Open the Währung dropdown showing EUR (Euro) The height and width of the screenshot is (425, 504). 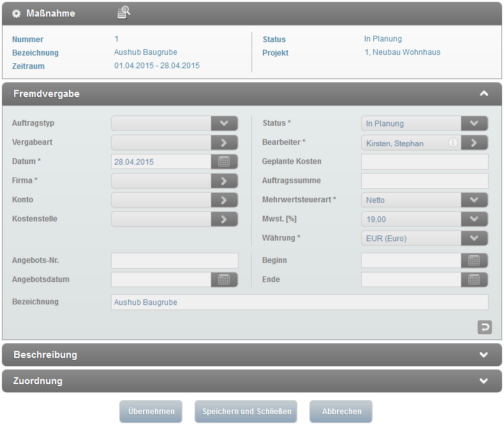click(x=474, y=239)
